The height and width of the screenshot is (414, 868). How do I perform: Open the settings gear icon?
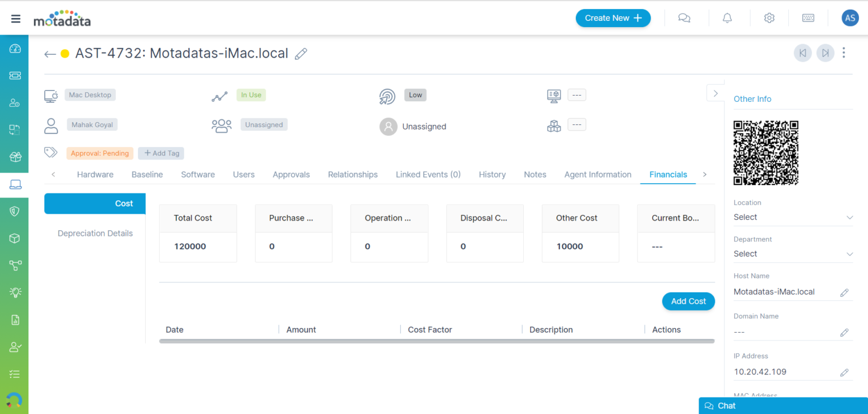(x=769, y=18)
